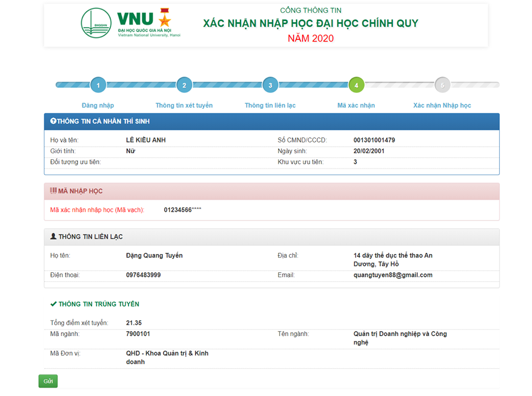The image size is (532, 396).
Task: Click the checkmark icon beside Thông tin trúng tuyển
Action: point(53,304)
